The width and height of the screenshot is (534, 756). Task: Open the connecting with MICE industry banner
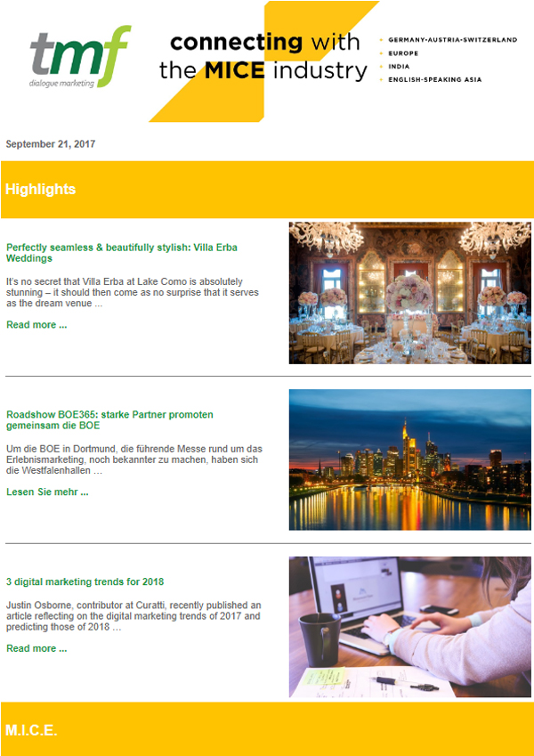[264, 61]
